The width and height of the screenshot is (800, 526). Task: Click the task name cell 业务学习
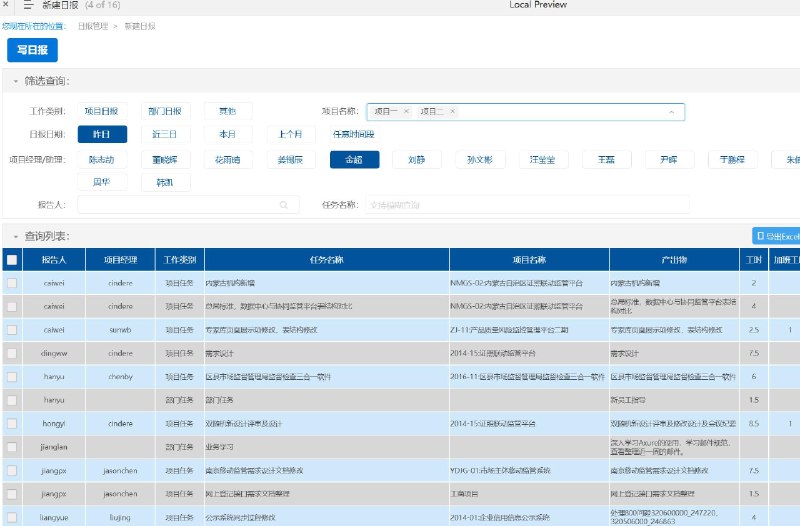tap(327, 447)
